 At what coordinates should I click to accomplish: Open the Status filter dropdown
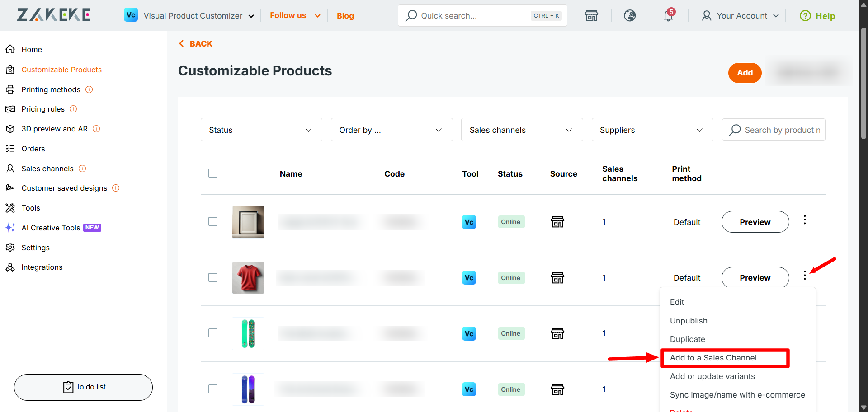(x=261, y=130)
